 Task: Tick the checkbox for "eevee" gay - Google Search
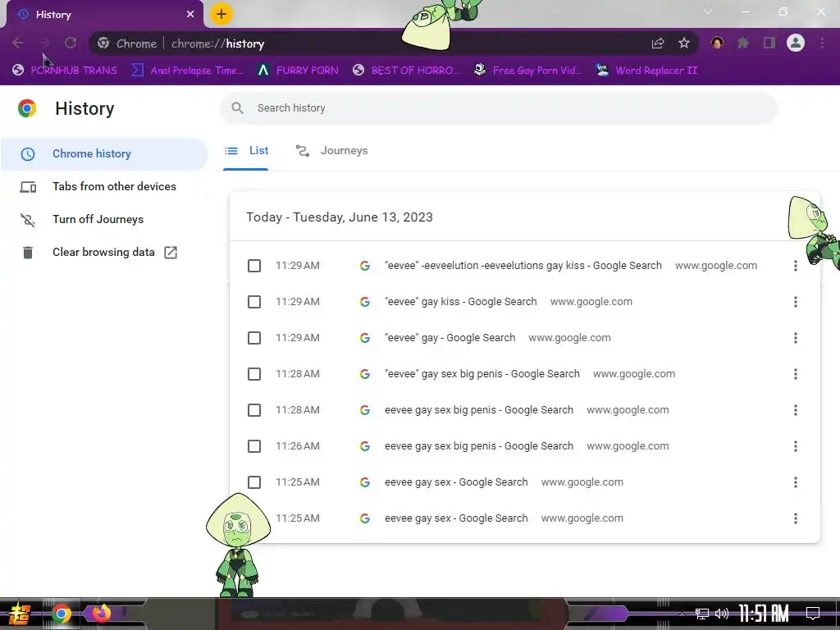click(x=254, y=338)
